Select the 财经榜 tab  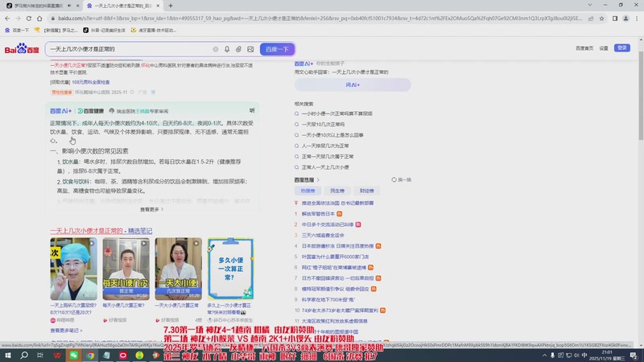[x=367, y=191]
